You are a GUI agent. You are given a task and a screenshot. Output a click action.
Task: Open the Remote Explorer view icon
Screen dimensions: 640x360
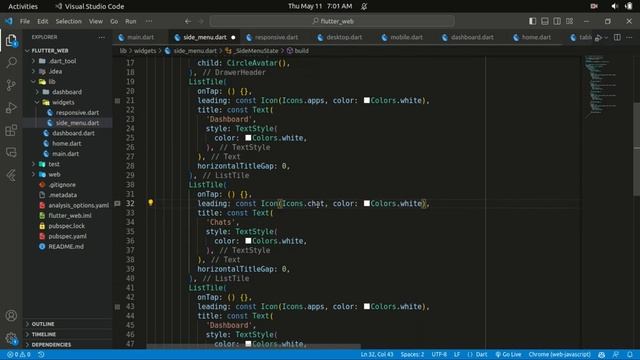click(x=11, y=153)
